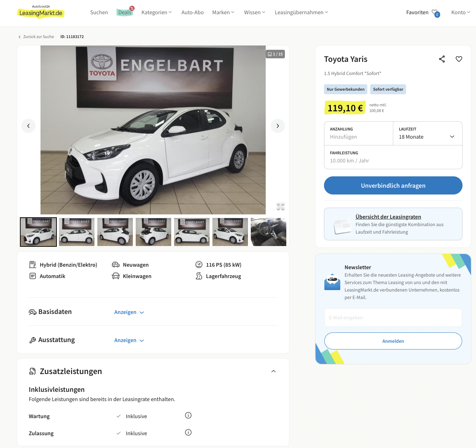Click the Favoriten heart counter icon
Viewport: 476px width, 448px height.
[x=436, y=13]
